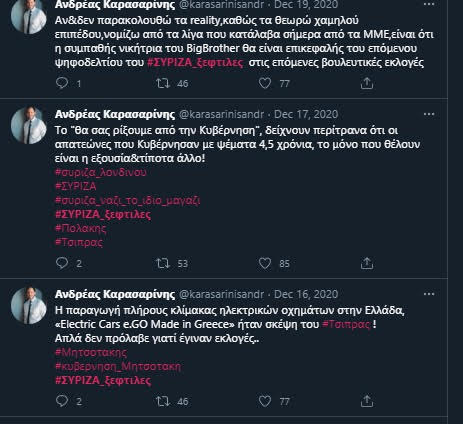Viewport: 463px width, 424px height.
Task: Retweet the Dec 16 electric cars tweet
Action: pos(163,401)
